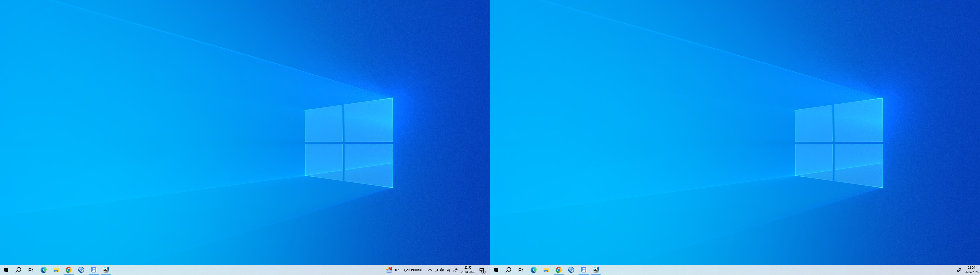Open the 16°C Çok bulutlu weather widget

404,270
